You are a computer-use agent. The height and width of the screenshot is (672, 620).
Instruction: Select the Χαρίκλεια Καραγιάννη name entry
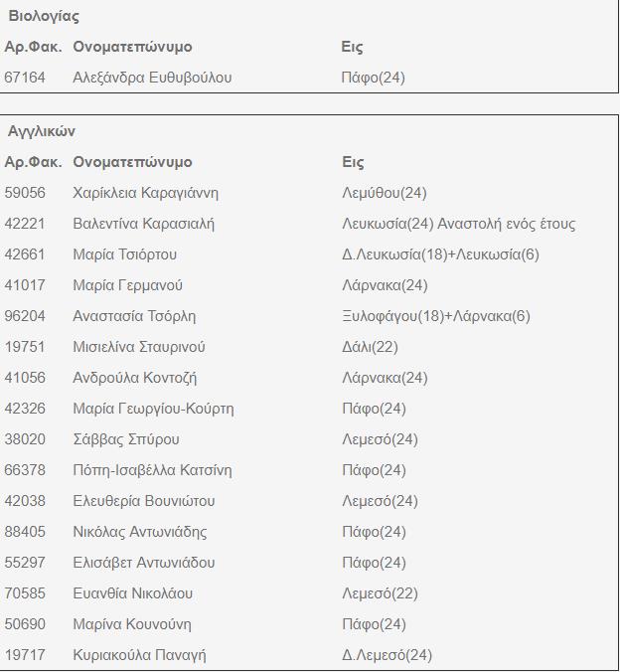pos(145,193)
